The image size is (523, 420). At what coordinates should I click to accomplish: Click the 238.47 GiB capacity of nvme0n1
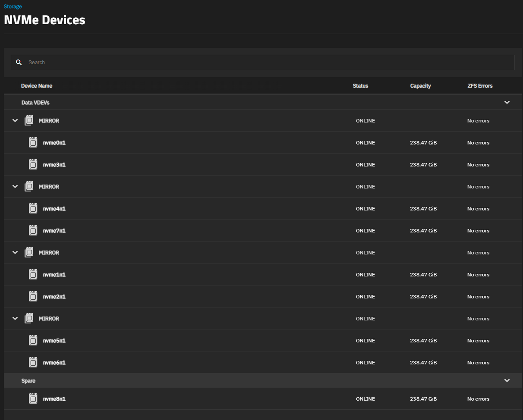click(x=423, y=143)
